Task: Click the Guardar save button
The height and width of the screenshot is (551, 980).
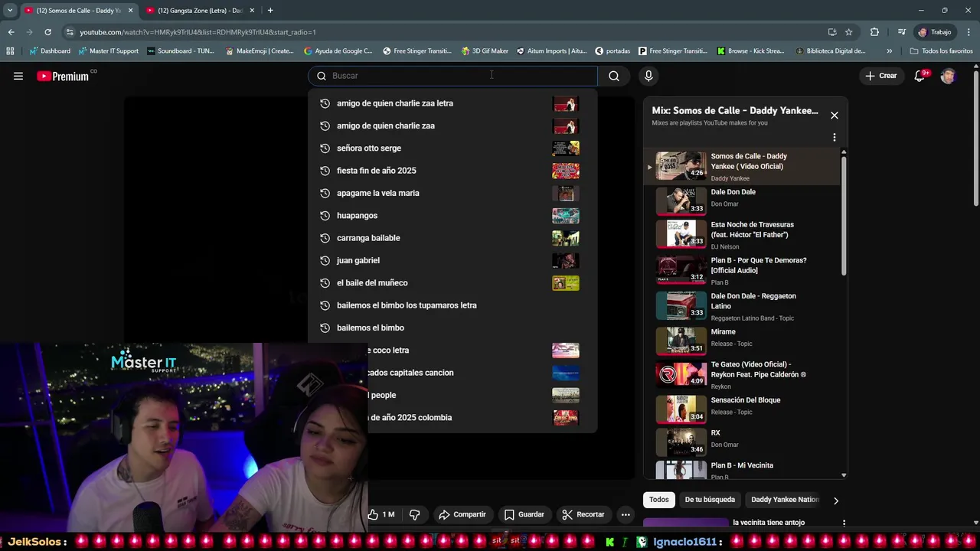Action: 524,514
